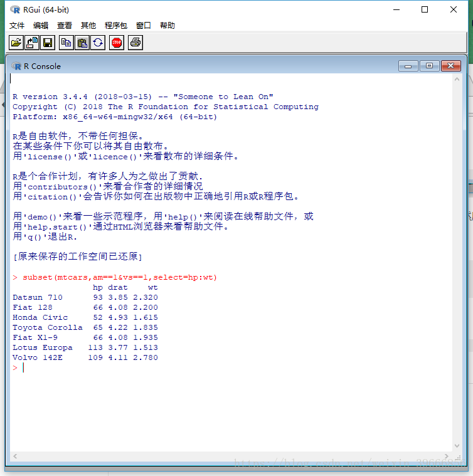Image resolution: width=473 pixels, height=476 pixels.
Task: Click the Copy toolbar icon
Action: click(66, 43)
